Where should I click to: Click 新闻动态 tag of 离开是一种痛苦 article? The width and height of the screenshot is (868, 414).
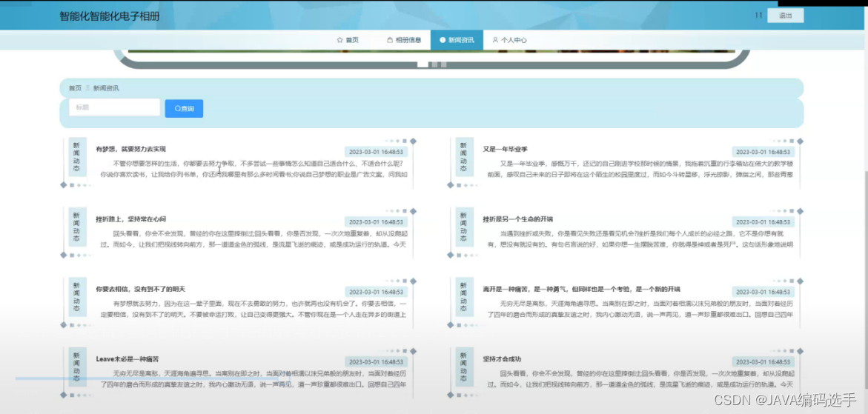click(x=464, y=296)
